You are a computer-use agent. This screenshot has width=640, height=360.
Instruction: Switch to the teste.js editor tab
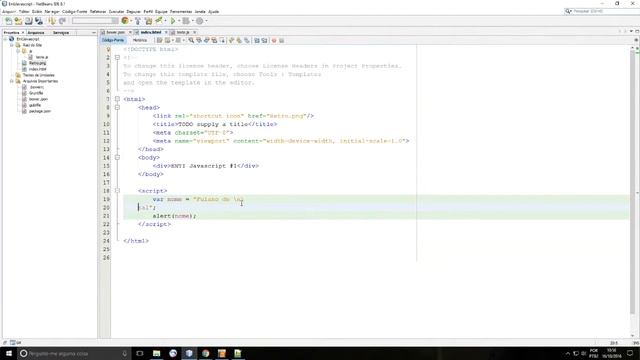[x=182, y=32]
